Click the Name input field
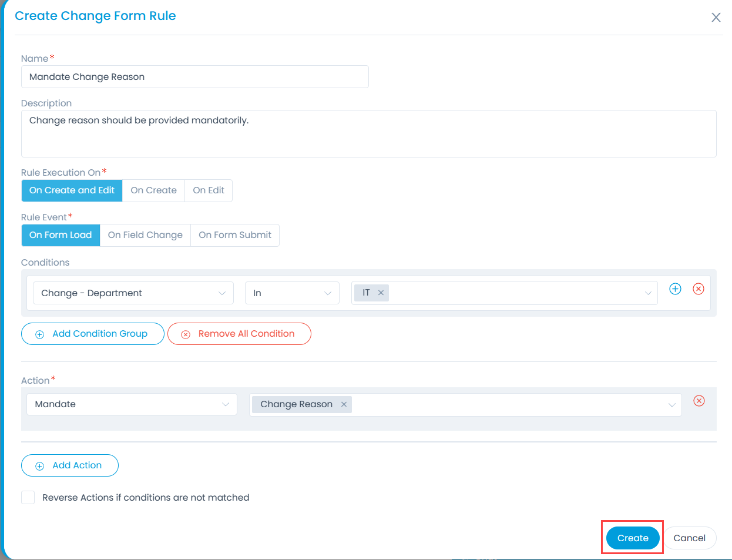Image resolution: width=732 pixels, height=560 pixels. (195, 76)
